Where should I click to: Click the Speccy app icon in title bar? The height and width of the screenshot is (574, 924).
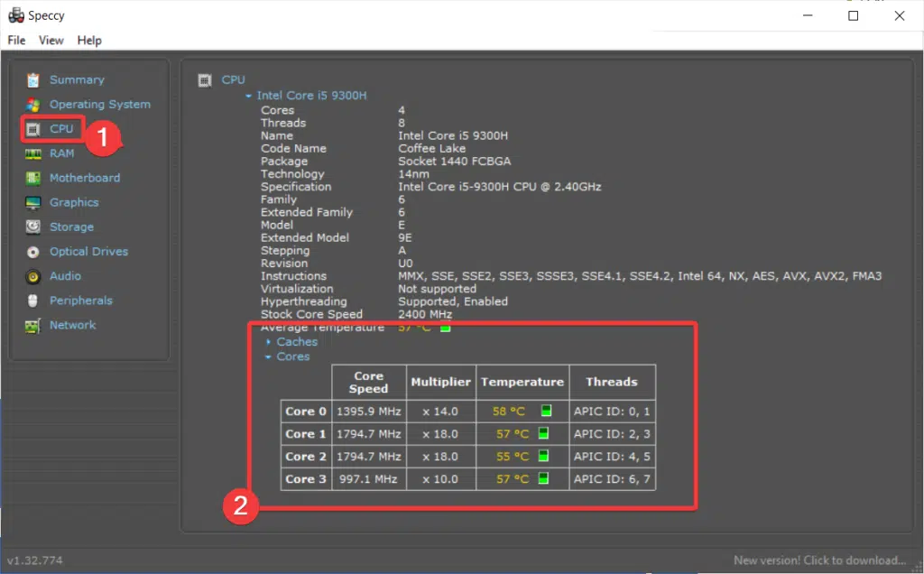pyautogui.click(x=16, y=15)
